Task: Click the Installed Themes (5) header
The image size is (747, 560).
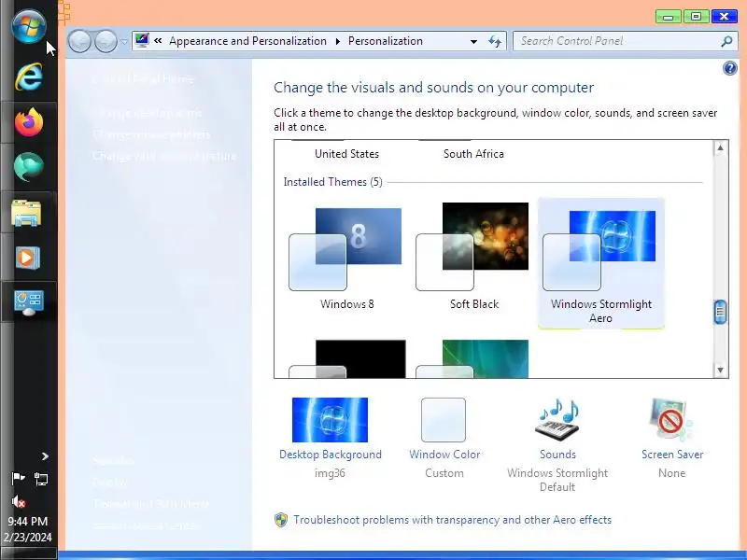Action: (333, 182)
